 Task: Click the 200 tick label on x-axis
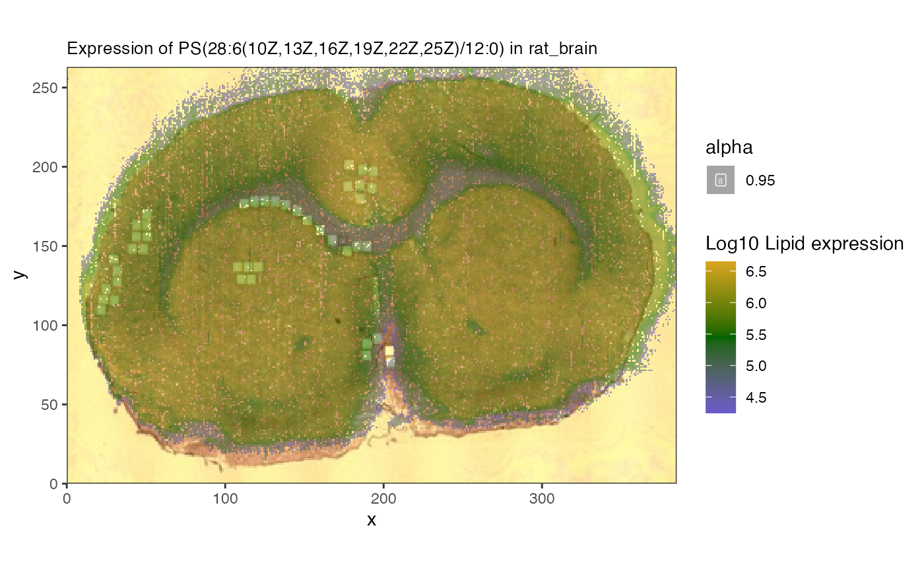(383, 496)
